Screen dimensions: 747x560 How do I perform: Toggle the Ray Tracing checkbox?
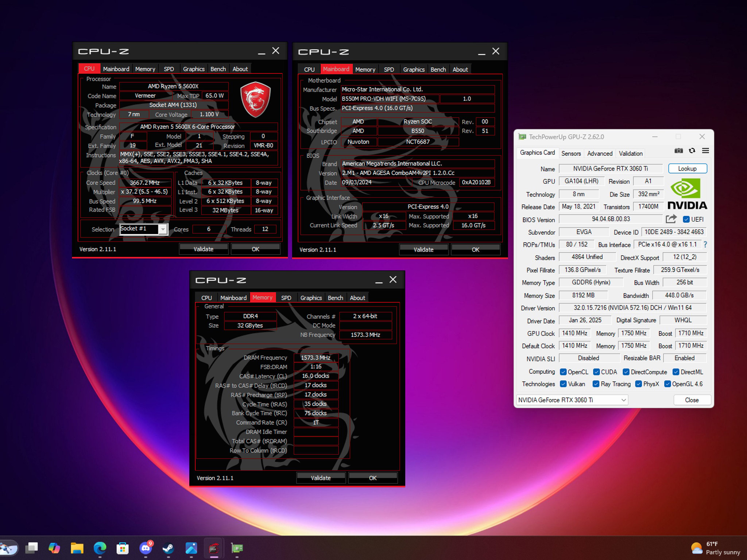point(596,384)
